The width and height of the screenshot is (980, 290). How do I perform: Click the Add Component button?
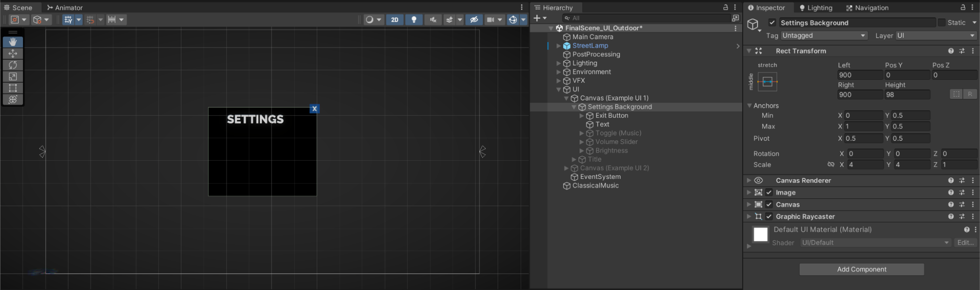click(x=861, y=269)
